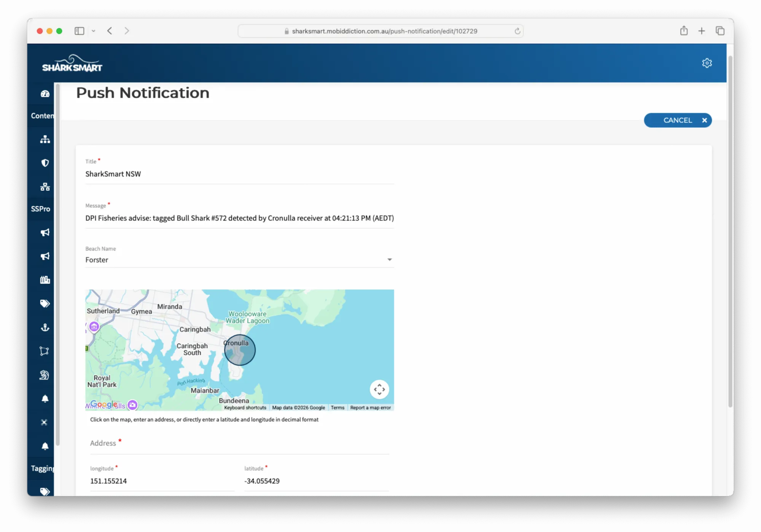The image size is (761, 532).
Task: Open the dashboard gauge icon in sidebar
Action: (45, 94)
